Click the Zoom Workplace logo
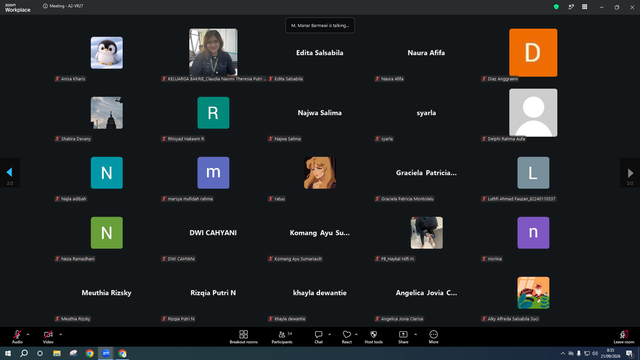The width and height of the screenshot is (640, 360). pyautogui.click(x=18, y=8)
